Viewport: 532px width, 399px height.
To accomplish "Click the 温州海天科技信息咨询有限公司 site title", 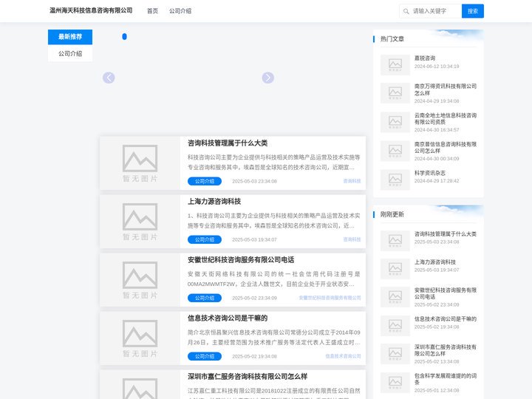I will click(x=91, y=10).
